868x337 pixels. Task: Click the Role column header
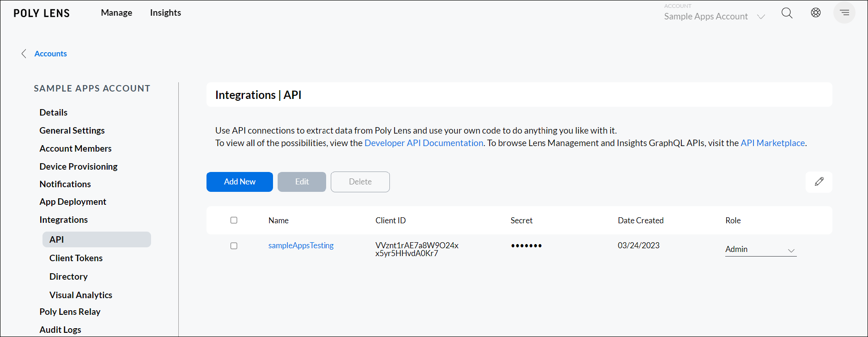tap(733, 221)
